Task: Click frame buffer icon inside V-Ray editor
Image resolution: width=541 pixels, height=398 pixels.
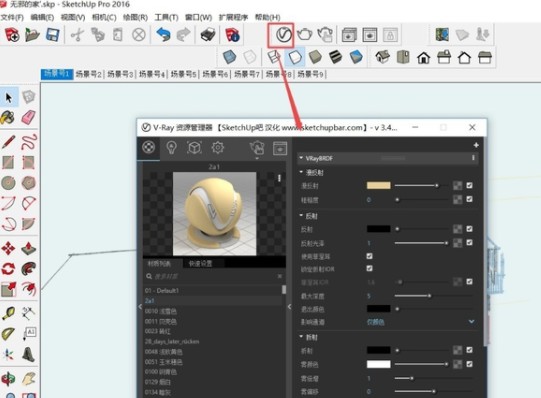Action: tap(280, 148)
